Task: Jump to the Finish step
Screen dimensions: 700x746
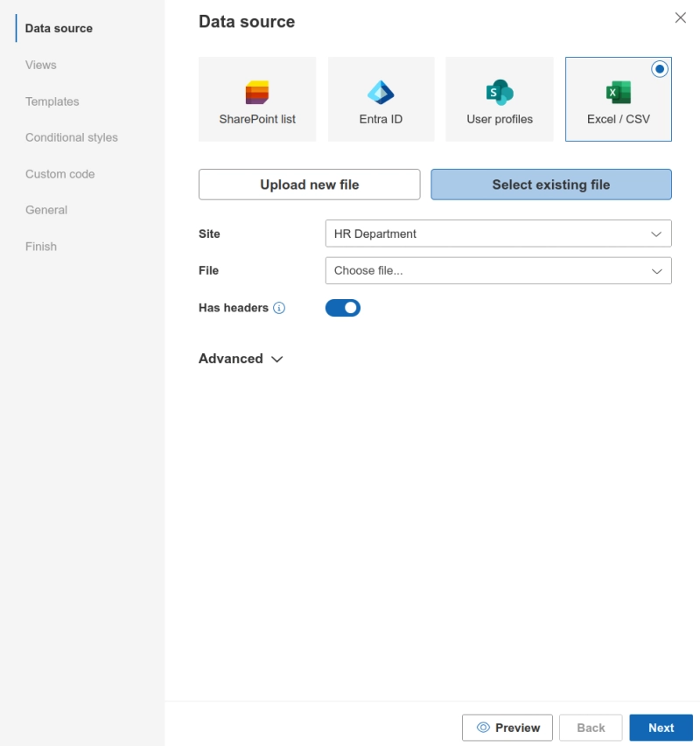Action: click(41, 247)
